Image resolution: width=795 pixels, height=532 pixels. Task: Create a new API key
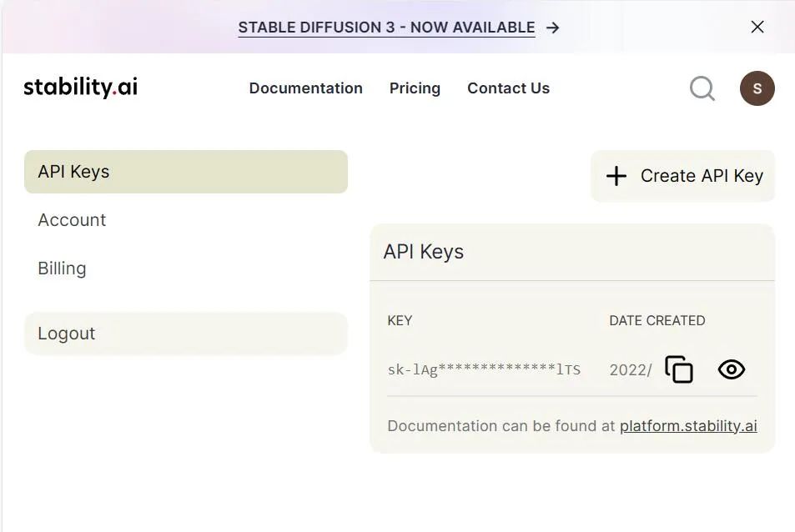682,176
